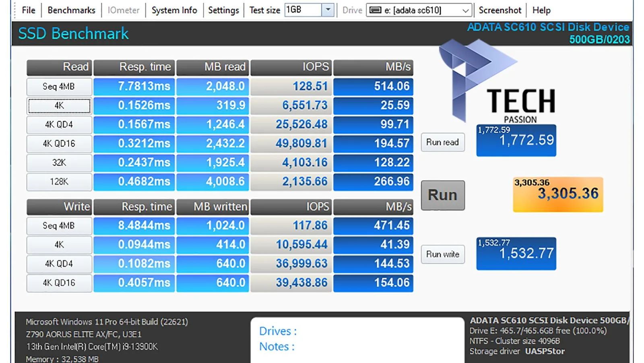Click the Read column header

(59, 67)
